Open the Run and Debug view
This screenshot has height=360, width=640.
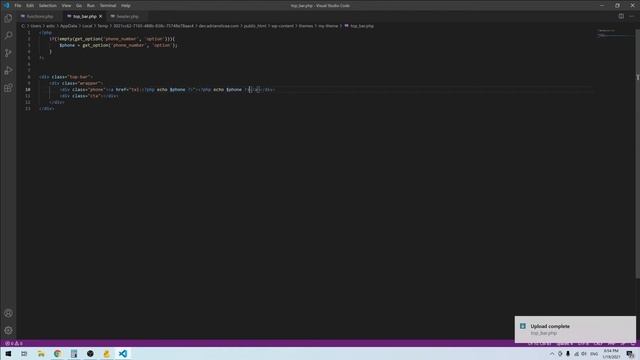click(8, 71)
